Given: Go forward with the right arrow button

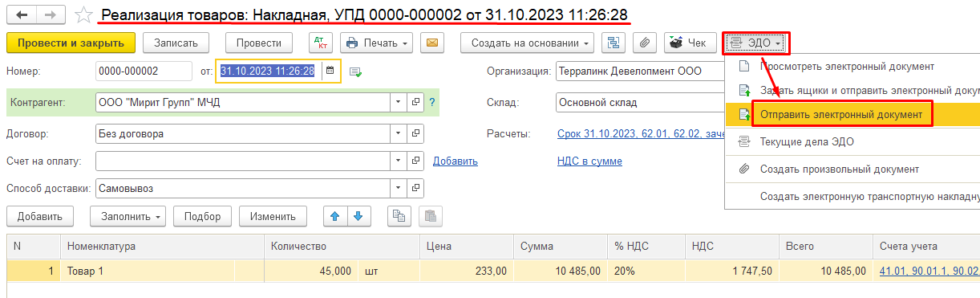Looking at the screenshot, I should click(x=51, y=15).
